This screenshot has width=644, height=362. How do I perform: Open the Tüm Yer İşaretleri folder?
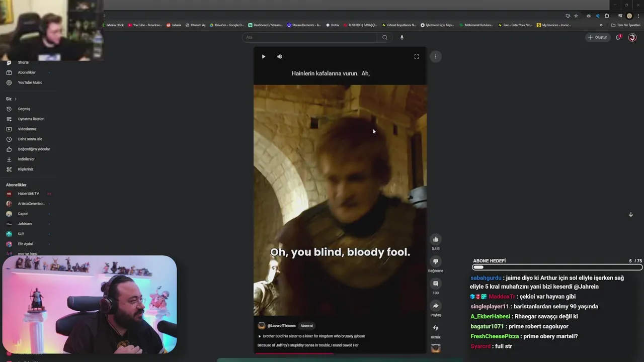625,25
